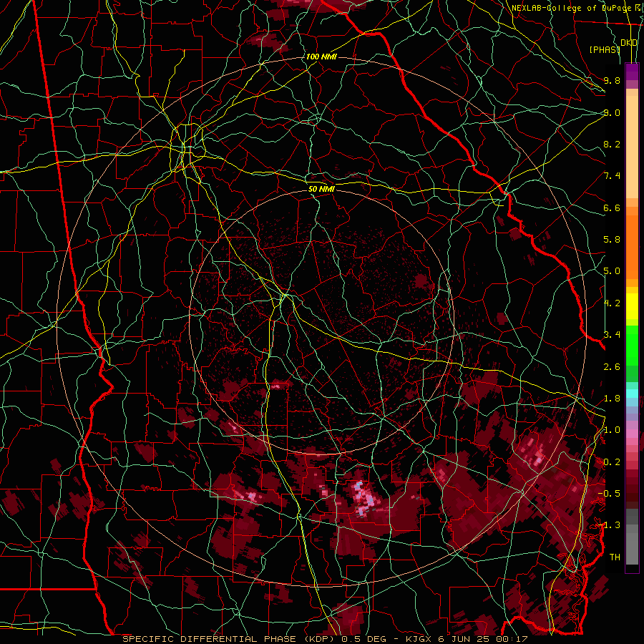Click the 1.8 value on the color scale

(612, 399)
